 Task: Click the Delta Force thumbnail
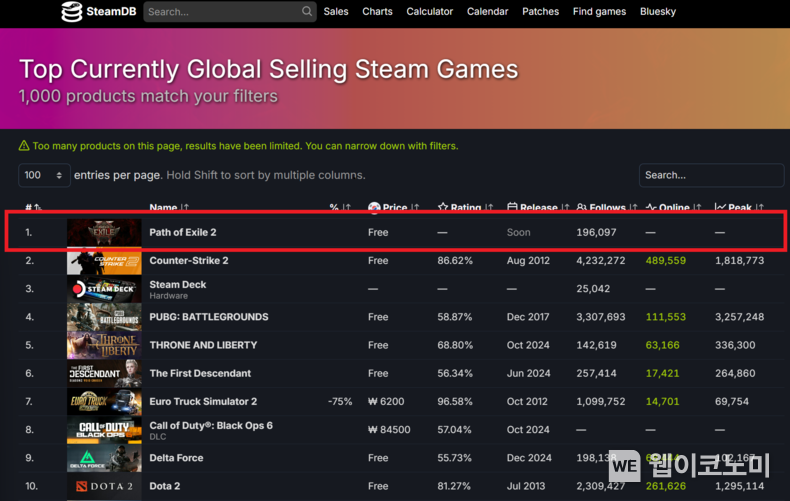click(x=104, y=458)
